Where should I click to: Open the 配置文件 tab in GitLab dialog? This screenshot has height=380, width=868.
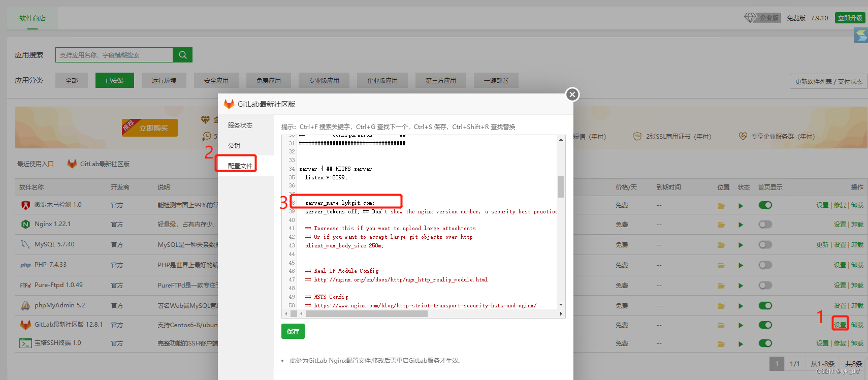pos(246,166)
